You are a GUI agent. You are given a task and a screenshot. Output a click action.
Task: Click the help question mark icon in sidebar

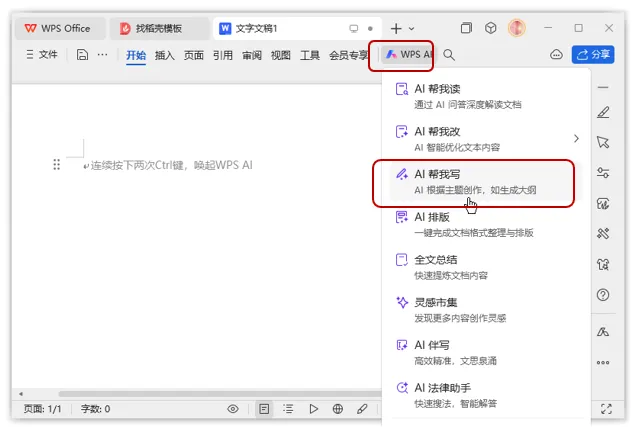603,295
